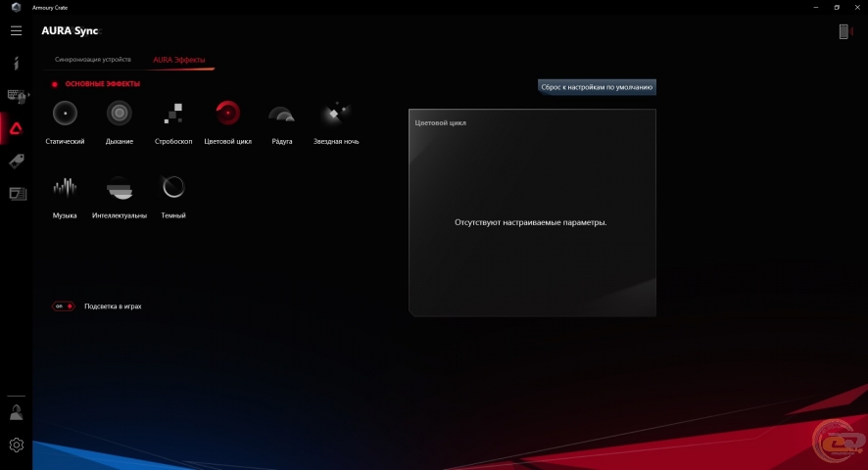Open the Devices keyboard icon in sidebar
The height and width of the screenshot is (470, 868).
coord(17,96)
